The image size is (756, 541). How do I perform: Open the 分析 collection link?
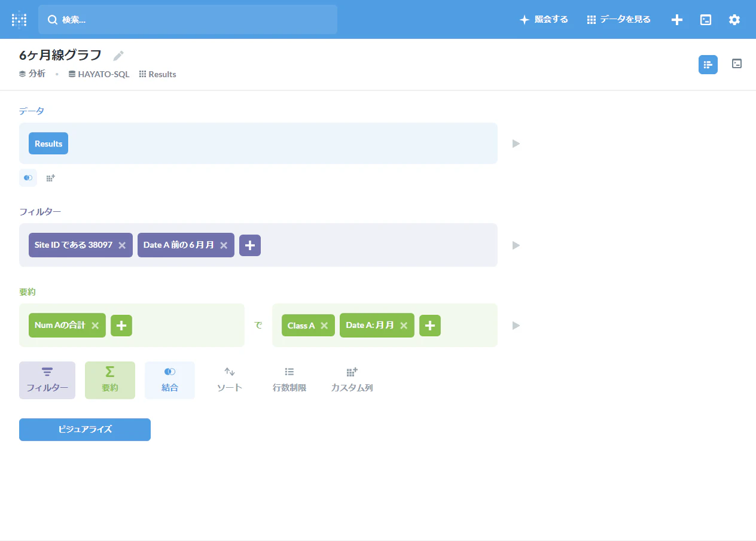(32, 74)
